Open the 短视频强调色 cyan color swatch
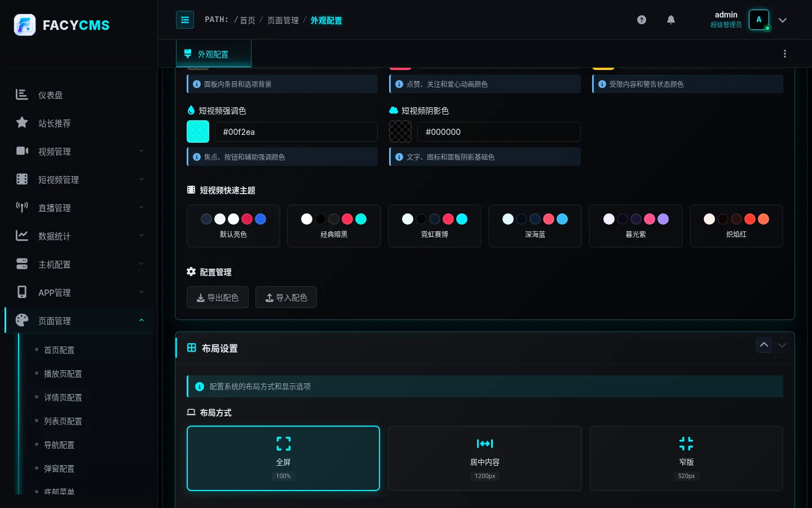Viewport: 812px width, 508px height. point(198,132)
